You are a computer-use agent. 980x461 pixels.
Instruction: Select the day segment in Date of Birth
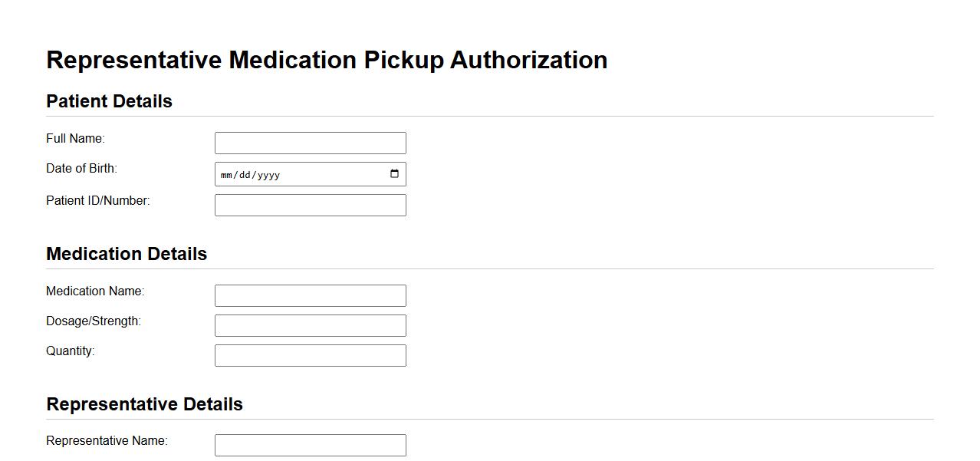(x=245, y=175)
